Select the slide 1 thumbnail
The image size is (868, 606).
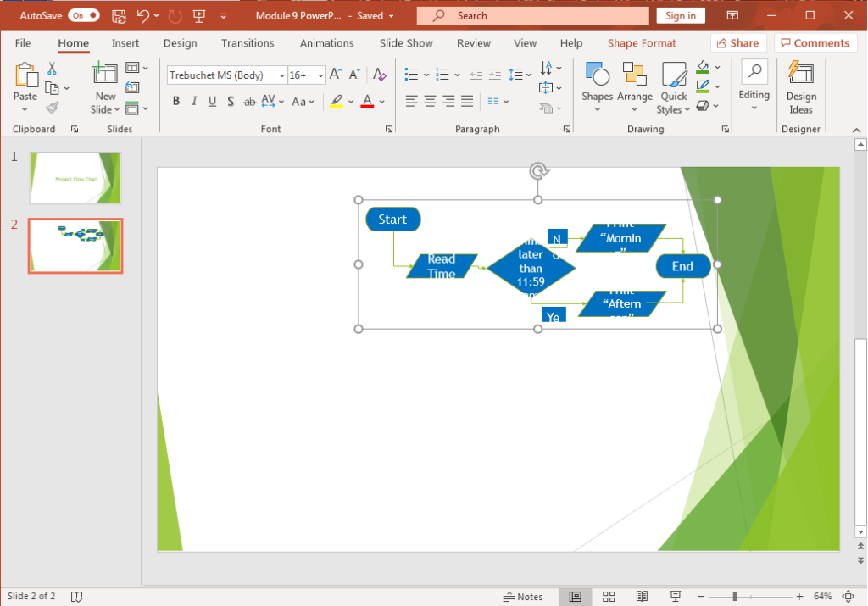pyautogui.click(x=75, y=178)
